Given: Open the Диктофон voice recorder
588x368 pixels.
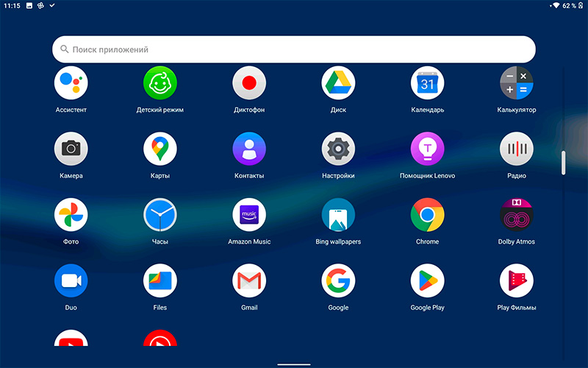Looking at the screenshot, I should 249,83.
